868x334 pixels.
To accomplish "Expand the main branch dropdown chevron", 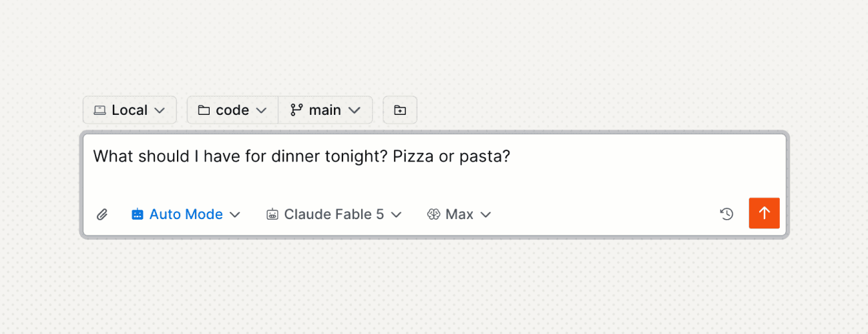I will [355, 110].
